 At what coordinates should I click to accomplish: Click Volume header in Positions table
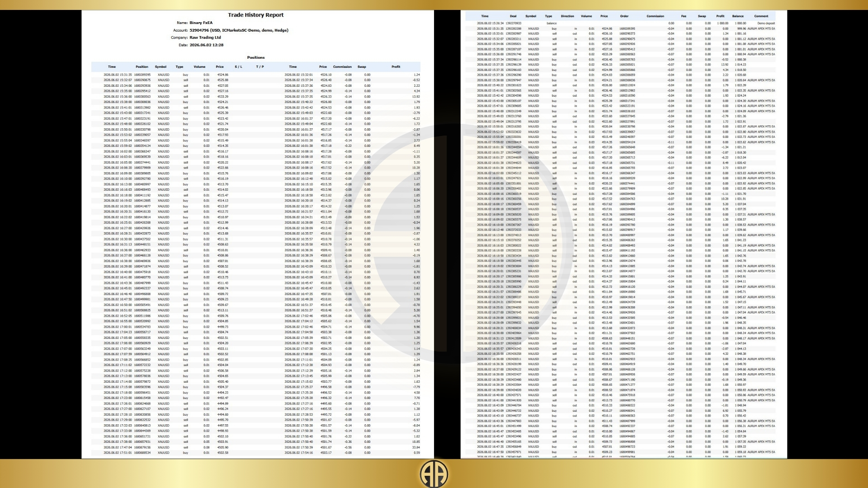[199, 67]
